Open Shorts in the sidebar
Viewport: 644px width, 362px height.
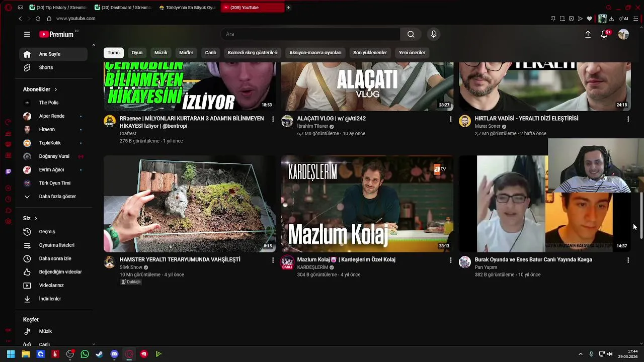coord(54,67)
